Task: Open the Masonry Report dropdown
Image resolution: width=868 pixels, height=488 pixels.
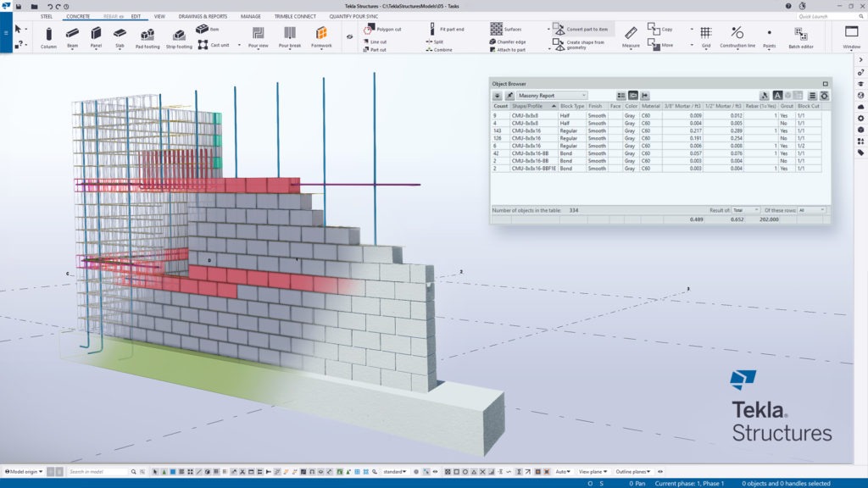Action: [552, 96]
